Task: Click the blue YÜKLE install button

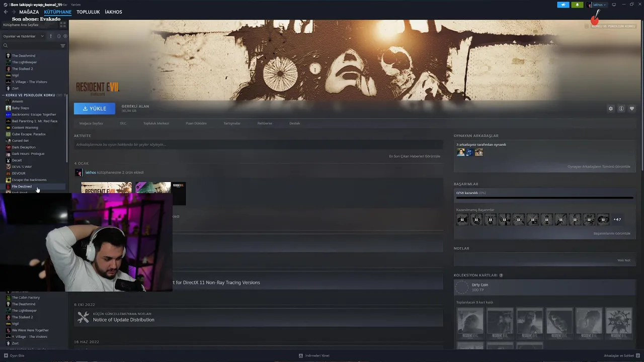Action: point(95,109)
